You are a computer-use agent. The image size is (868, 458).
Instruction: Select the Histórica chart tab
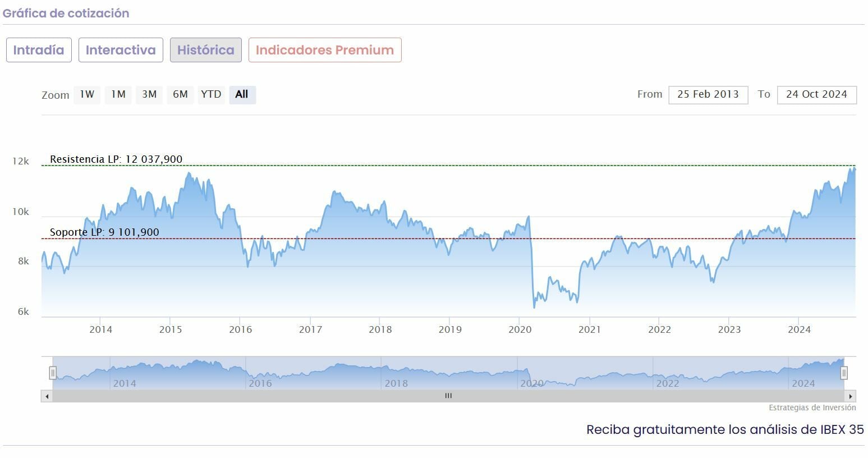point(206,50)
